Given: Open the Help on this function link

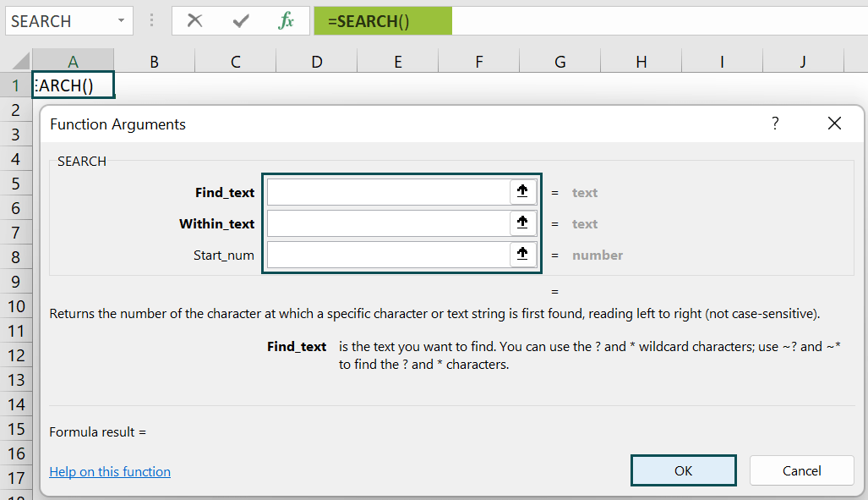Looking at the screenshot, I should (x=109, y=472).
